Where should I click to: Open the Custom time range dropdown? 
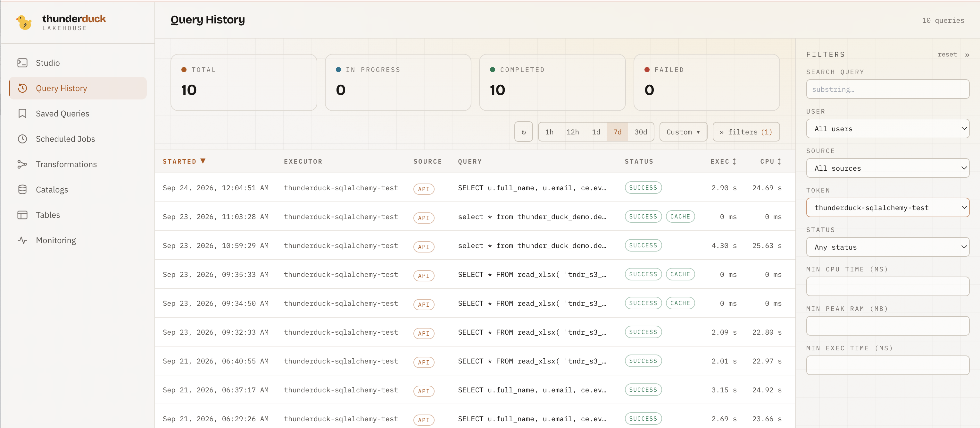coord(683,132)
